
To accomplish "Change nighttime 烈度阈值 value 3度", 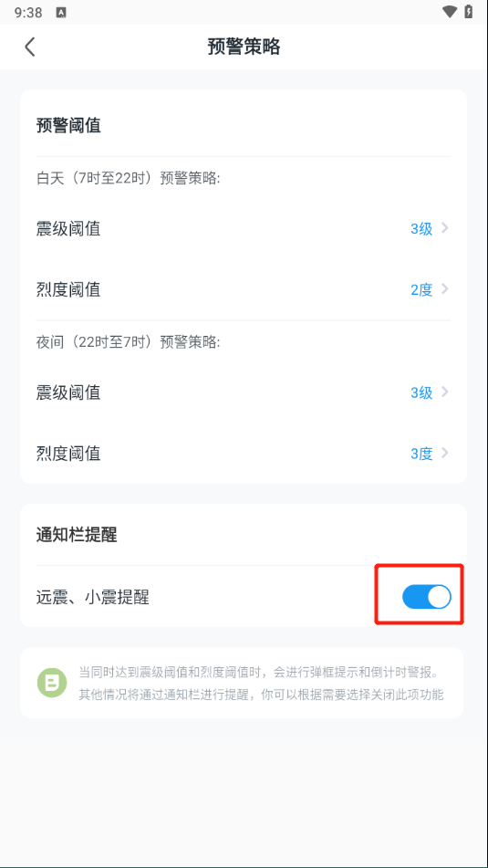I will (421, 454).
